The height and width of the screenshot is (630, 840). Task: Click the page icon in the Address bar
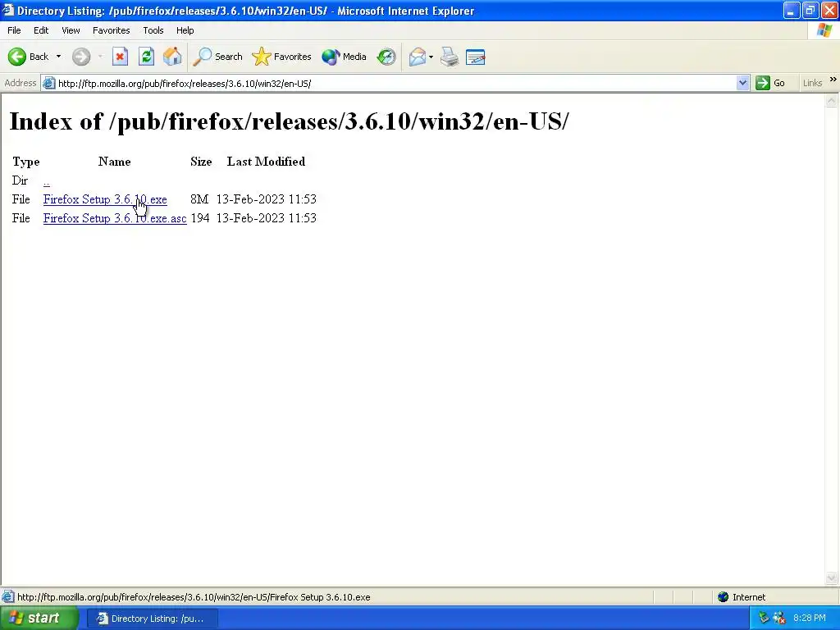[x=48, y=83]
